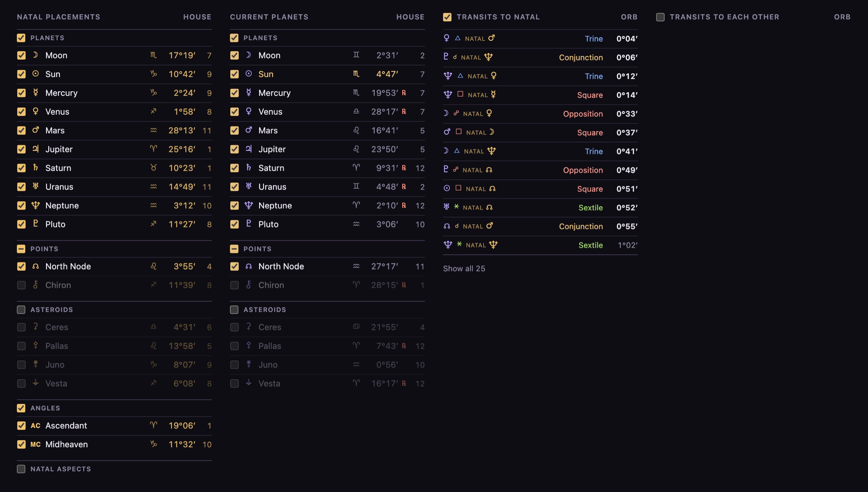This screenshot has height=492, width=868.
Task: Uncheck the natal Pluto checkbox
Action: pyautogui.click(x=21, y=224)
